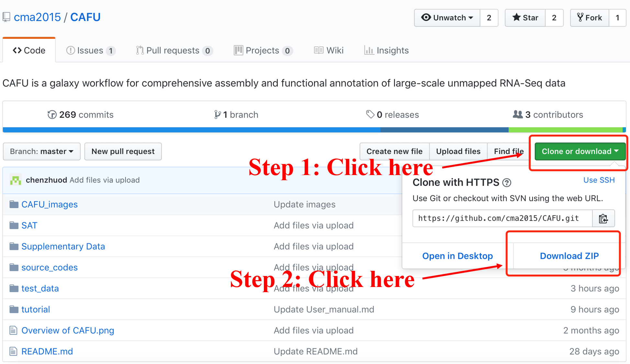630x364 pixels.
Task: Expand the Branch: master dropdown
Action: (42, 151)
